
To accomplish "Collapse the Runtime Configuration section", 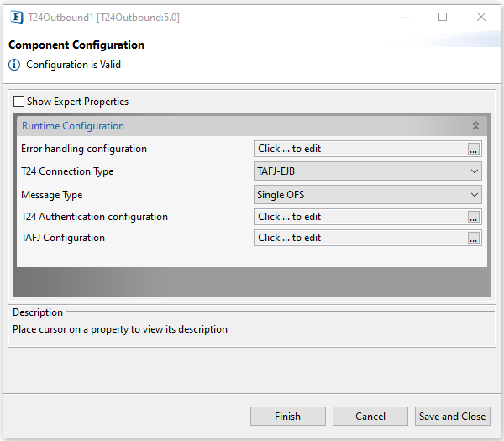I will [475, 126].
